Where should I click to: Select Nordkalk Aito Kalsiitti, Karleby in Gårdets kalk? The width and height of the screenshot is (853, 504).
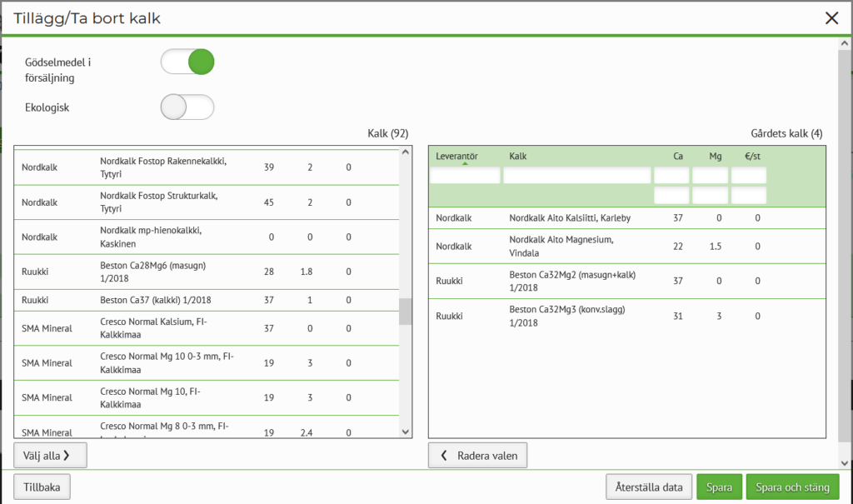coord(626,218)
